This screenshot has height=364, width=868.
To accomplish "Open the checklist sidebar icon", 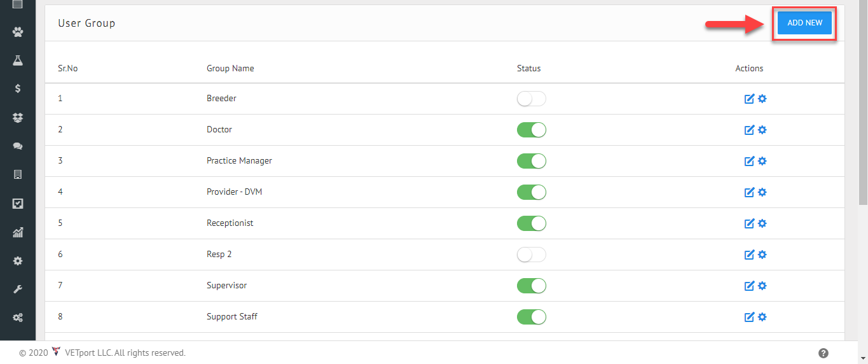I will 18,204.
